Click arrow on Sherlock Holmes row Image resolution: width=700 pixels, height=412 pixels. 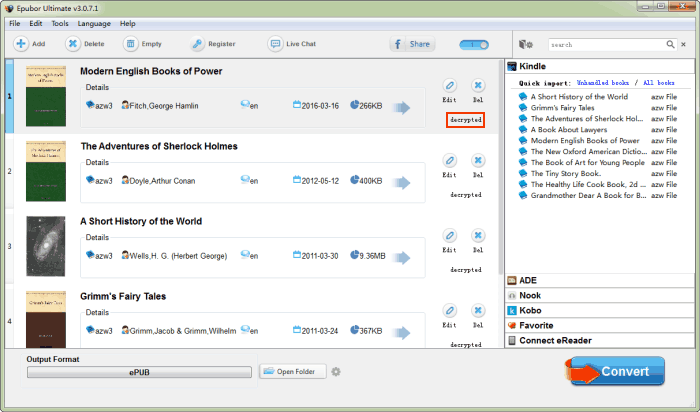coord(402,183)
